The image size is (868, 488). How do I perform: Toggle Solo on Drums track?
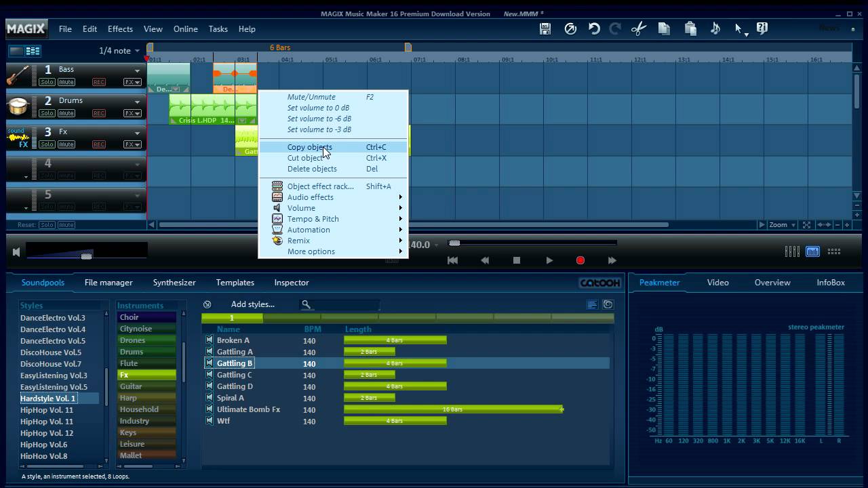coord(47,113)
